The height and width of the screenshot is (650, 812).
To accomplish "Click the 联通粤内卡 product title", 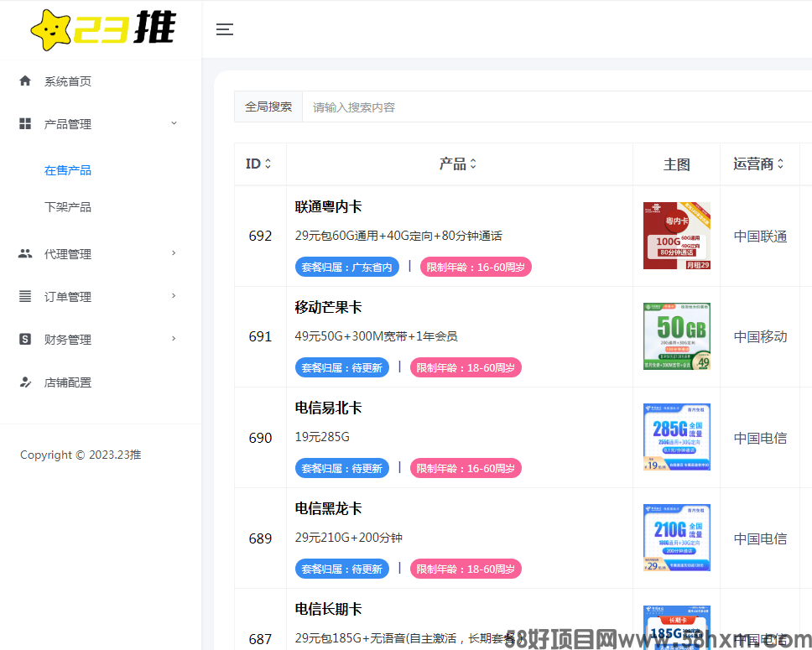I will point(328,206).
